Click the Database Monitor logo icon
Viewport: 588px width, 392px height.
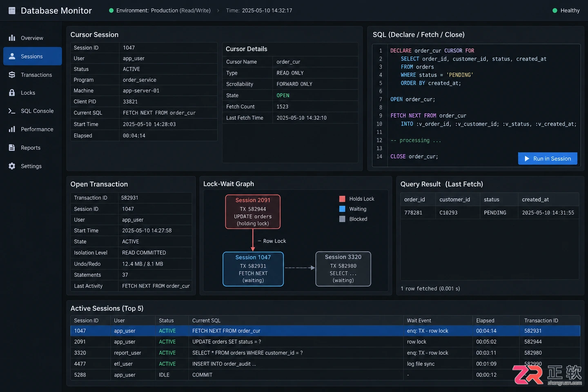coord(12,11)
